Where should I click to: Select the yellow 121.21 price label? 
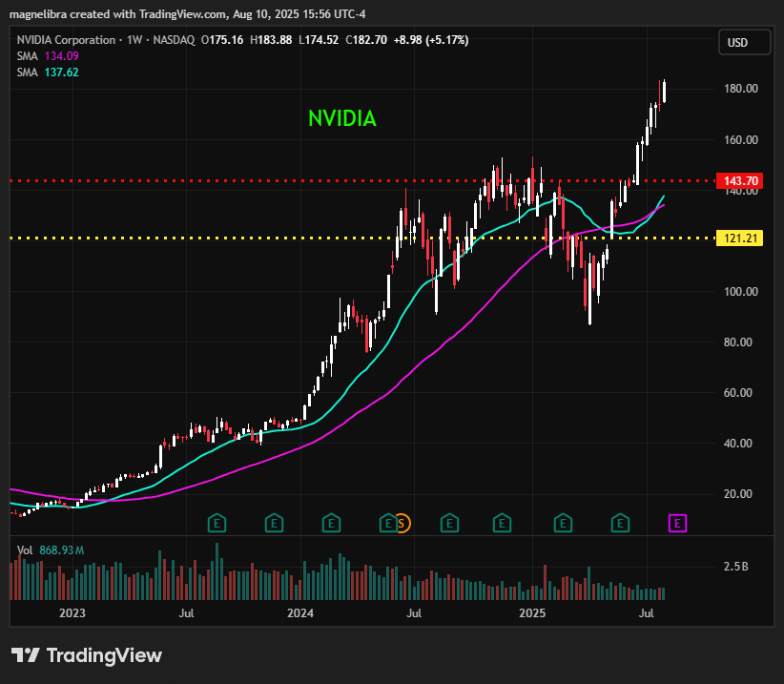pyautogui.click(x=740, y=238)
